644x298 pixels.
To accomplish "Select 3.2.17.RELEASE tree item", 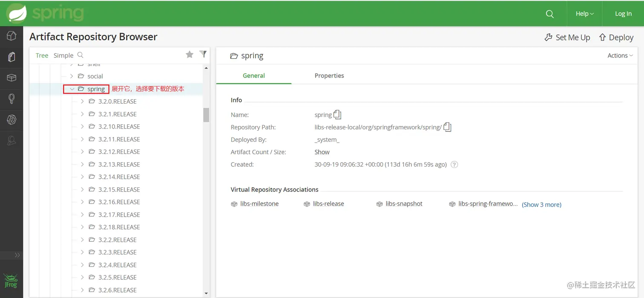I will tap(119, 215).
